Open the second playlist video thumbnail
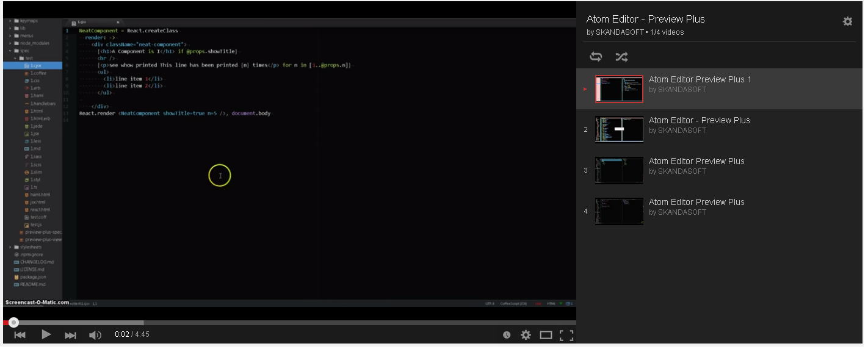868x349 pixels. tap(619, 129)
